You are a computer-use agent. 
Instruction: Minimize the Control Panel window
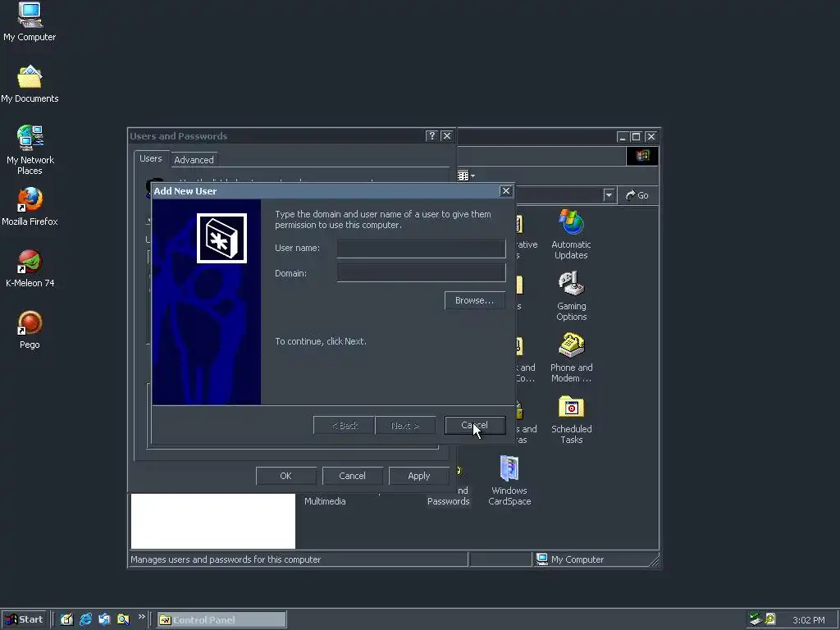[622, 137]
